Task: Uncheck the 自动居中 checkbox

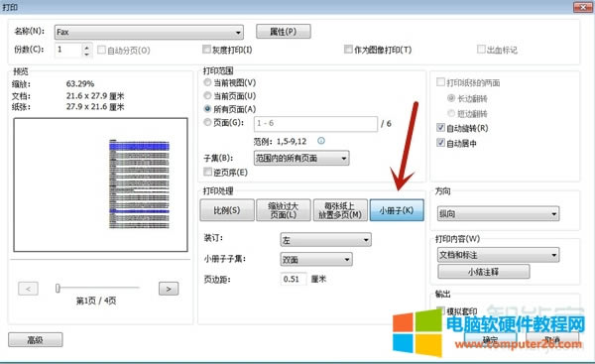Action: coord(440,143)
